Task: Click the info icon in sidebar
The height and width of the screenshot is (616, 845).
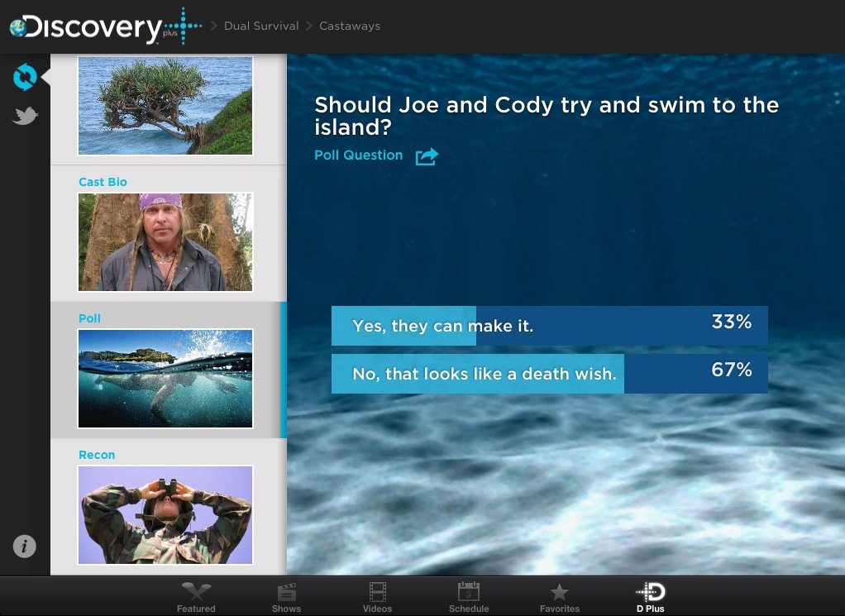Action: [25, 546]
